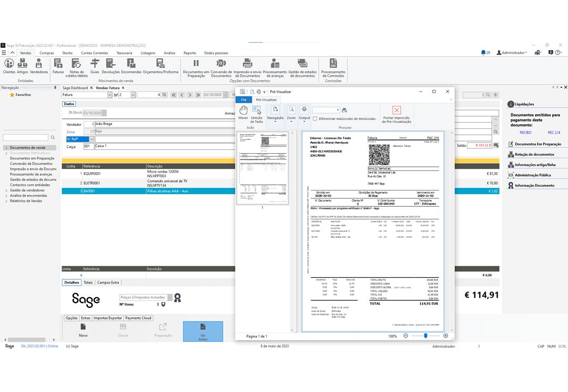Open Documentos em Preparação ribbon icon
This screenshot has height=392, width=568.
click(x=196, y=68)
